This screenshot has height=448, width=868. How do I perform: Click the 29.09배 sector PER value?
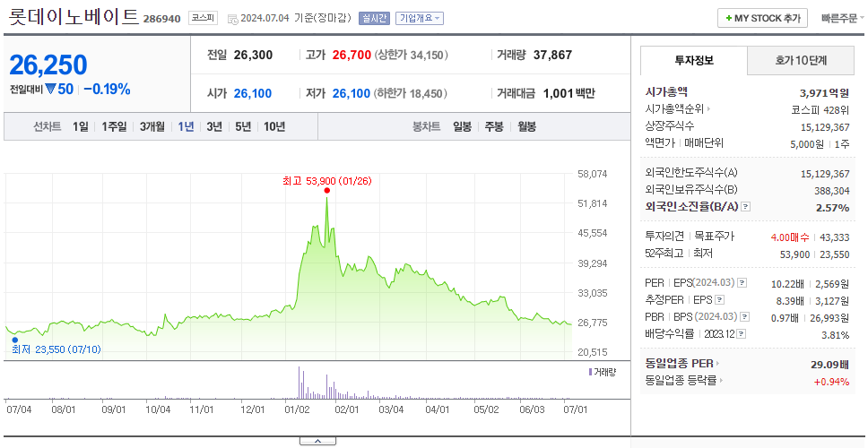[x=829, y=365]
